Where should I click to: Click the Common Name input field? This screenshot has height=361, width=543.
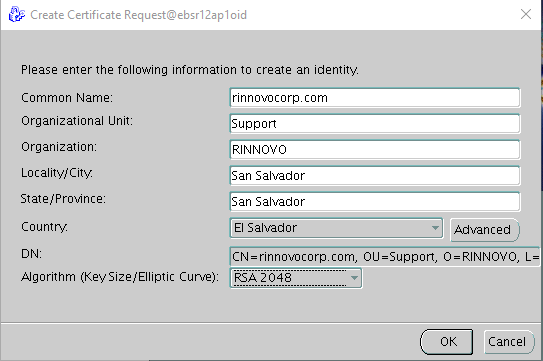pyautogui.click(x=375, y=98)
